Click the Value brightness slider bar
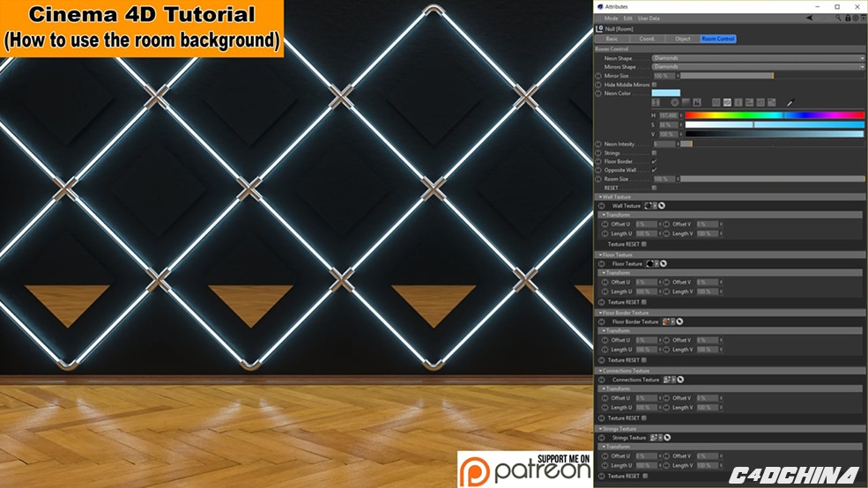Viewport: 868px width, 488px height. [x=775, y=134]
